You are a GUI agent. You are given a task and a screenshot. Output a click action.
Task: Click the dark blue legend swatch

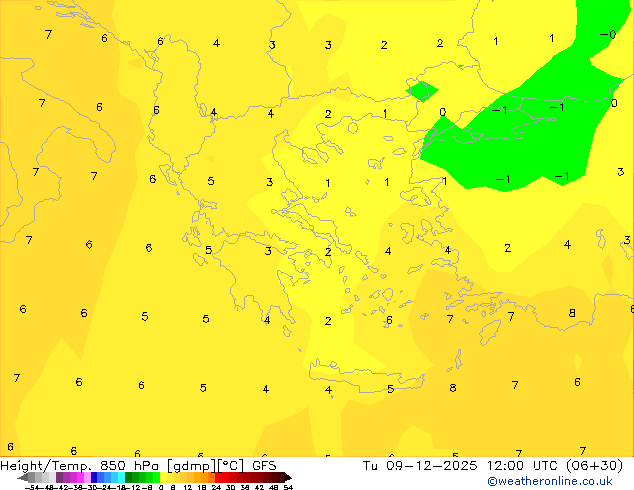94,477
